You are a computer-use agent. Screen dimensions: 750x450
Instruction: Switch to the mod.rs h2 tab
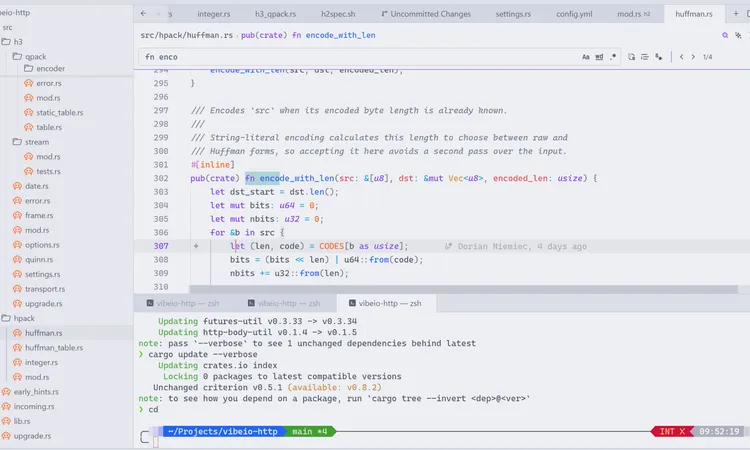(x=633, y=14)
